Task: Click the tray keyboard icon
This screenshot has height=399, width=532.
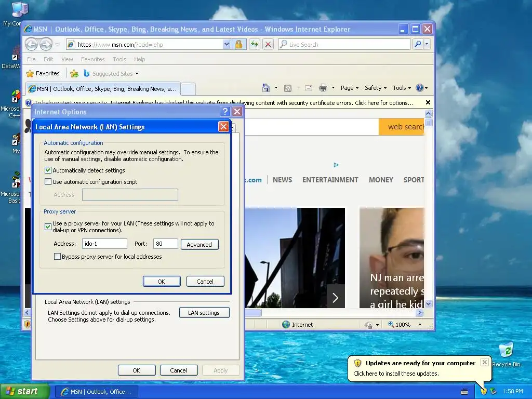Action: click(465, 392)
